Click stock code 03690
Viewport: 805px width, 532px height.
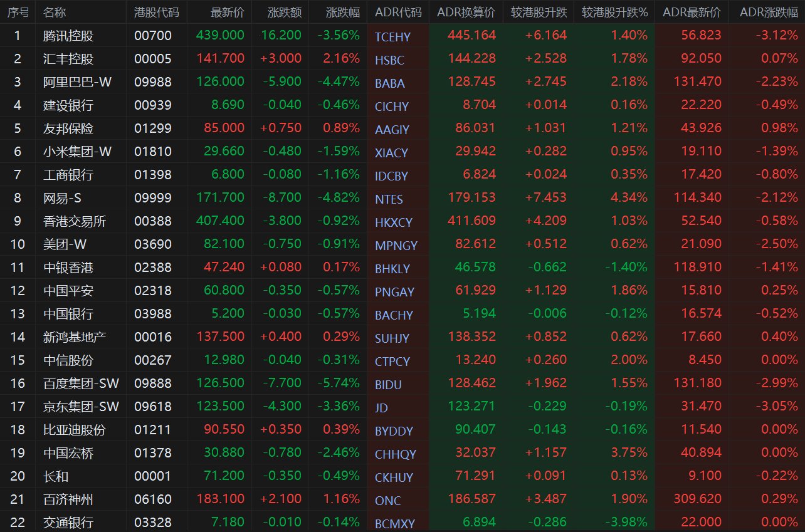point(153,244)
